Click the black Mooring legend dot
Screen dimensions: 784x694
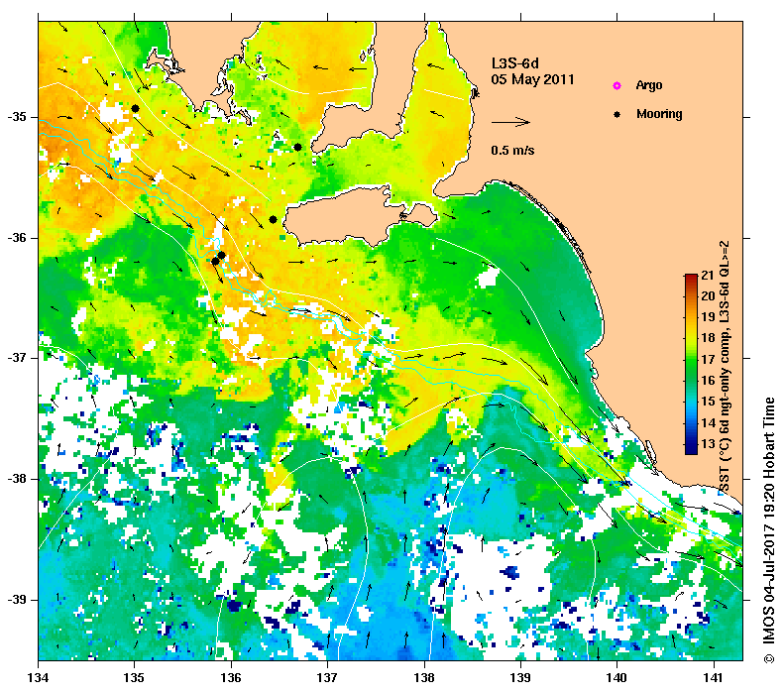(x=616, y=114)
